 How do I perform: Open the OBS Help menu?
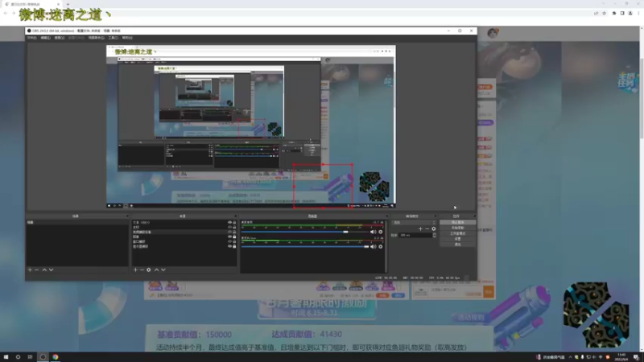pos(127,38)
